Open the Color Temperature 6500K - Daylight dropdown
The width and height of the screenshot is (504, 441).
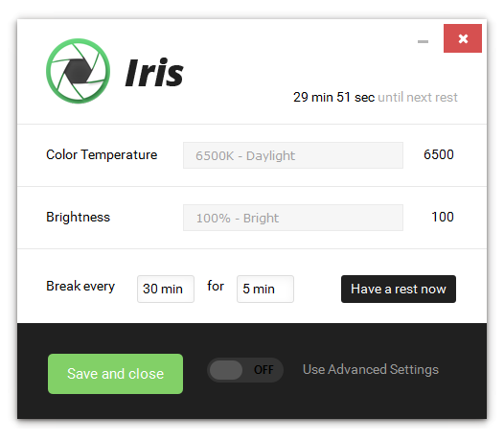293,155
